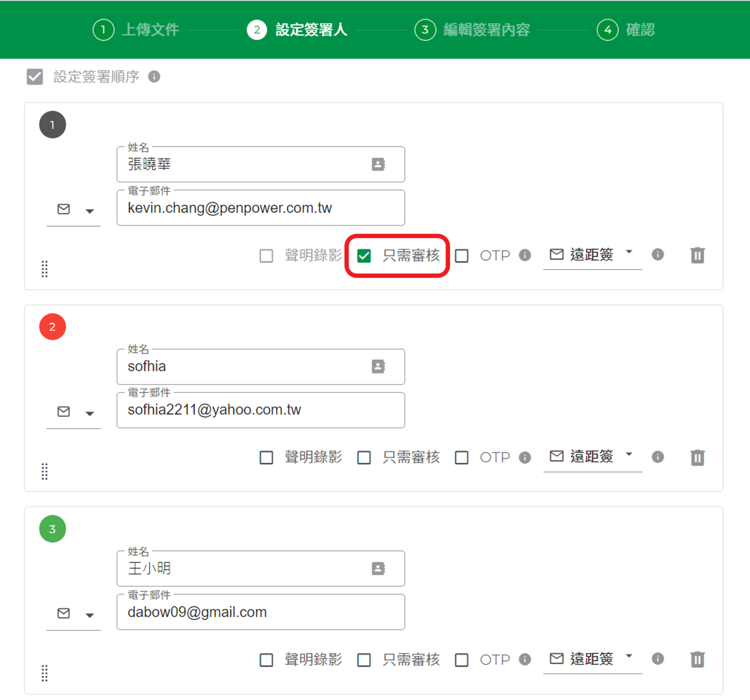Screen dimensions: 750x700
Task: Enable 聲明錄影 for signer 王小明
Action: pyautogui.click(x=266, y=660)
